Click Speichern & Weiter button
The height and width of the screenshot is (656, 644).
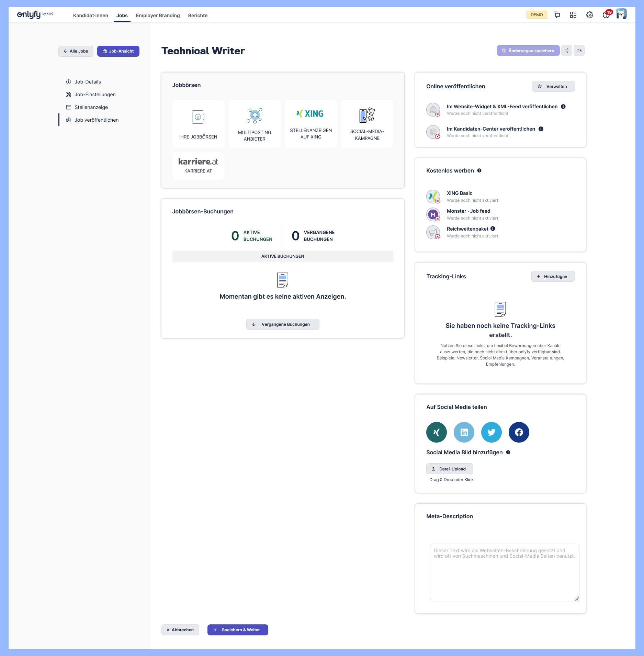coord(237,630)
